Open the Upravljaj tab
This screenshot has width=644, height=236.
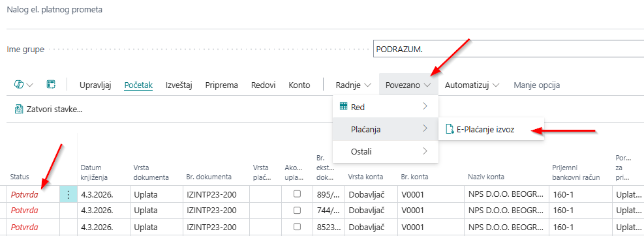coord(95,85)
